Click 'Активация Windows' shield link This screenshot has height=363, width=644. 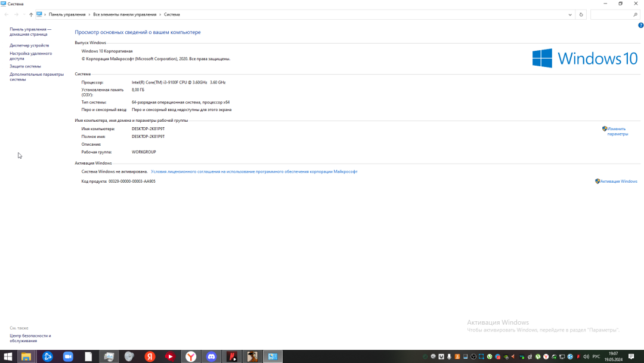pyautogui.click(x=618, y=181)
